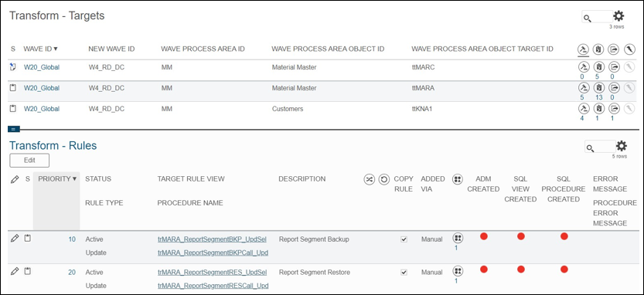The width and height of the screenshot is (644, 295).
Task: Open the clipboard reports icon for ttMARC
Action: click(598, 66)
